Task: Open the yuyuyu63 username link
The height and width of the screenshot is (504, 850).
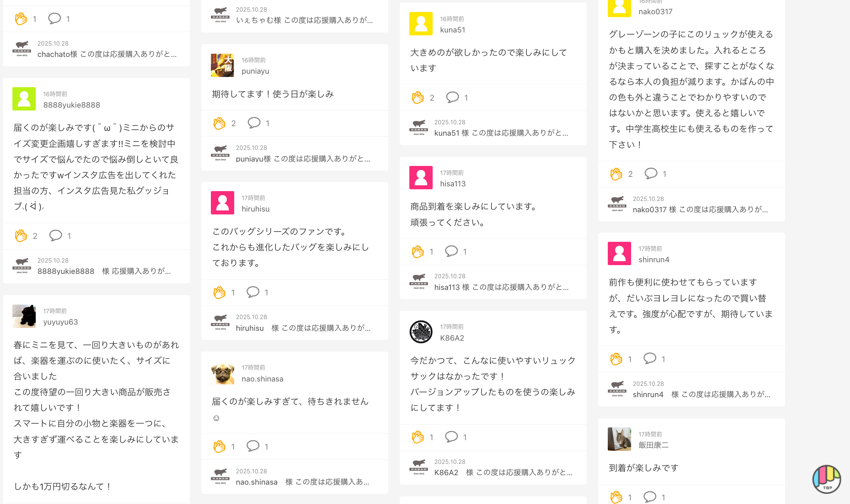Action: pos(61,322)
